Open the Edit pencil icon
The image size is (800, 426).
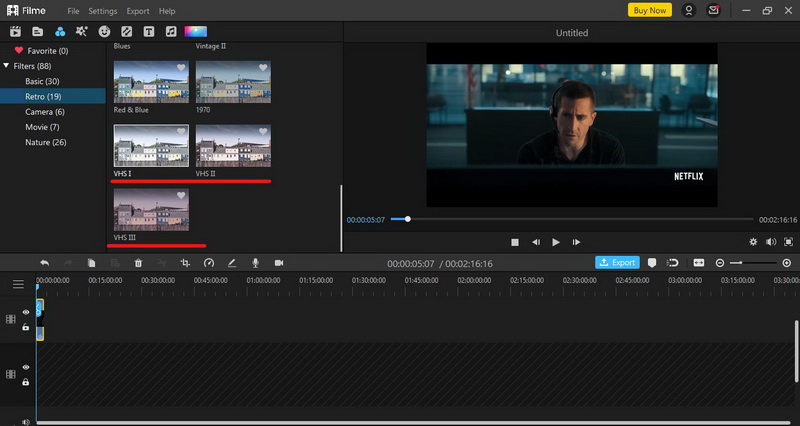point(232,263)
